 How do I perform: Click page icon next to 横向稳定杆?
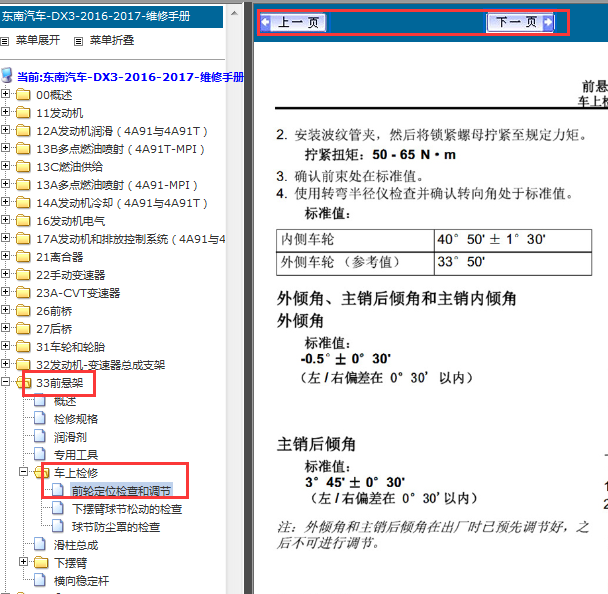[40, 580]
